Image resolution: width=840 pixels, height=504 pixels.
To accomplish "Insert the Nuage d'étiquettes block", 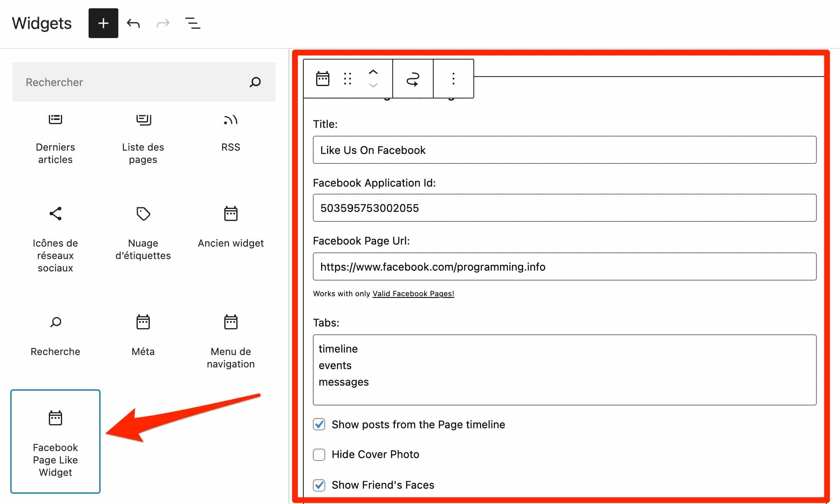I will (143, 233).
